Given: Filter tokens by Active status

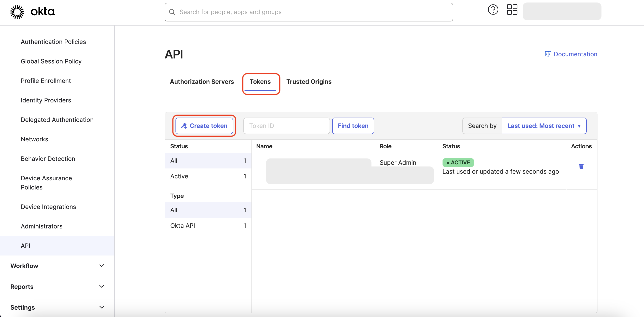Looking at the screenshot, I should (x=208, y=176).
